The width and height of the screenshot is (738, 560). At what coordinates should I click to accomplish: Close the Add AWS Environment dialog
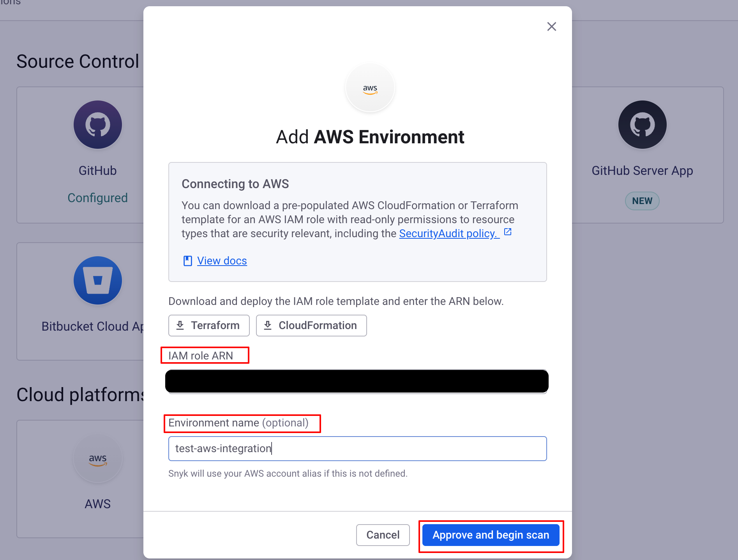pyautogui.click(x=551, y=26)
